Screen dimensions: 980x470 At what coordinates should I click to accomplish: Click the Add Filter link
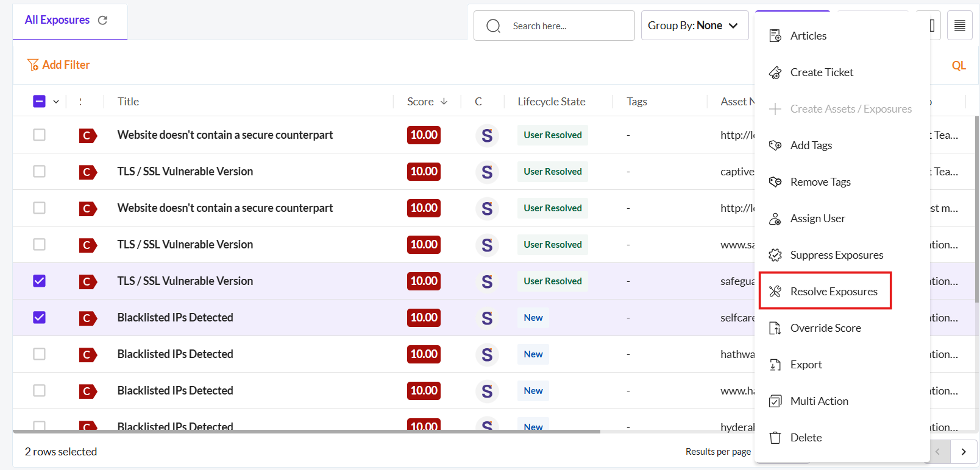(66, 65)
